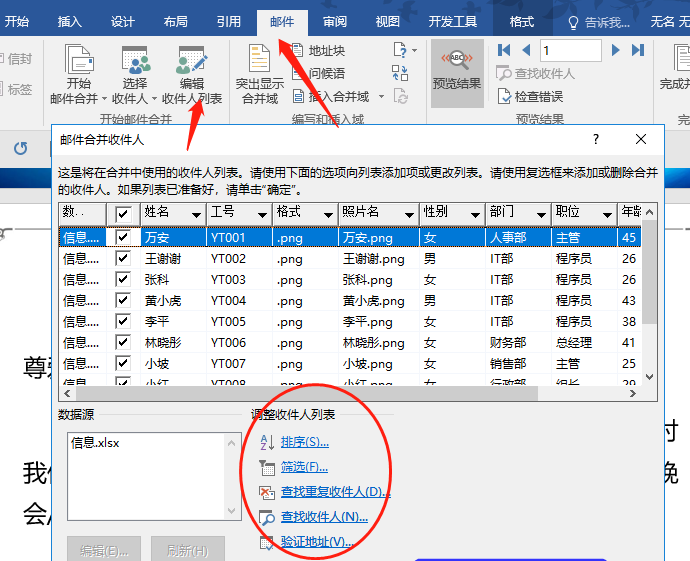690x561 pixels.
Task: Click Find Recipient (查找收件人) in ribbon
Action: (x=536, y=73)
